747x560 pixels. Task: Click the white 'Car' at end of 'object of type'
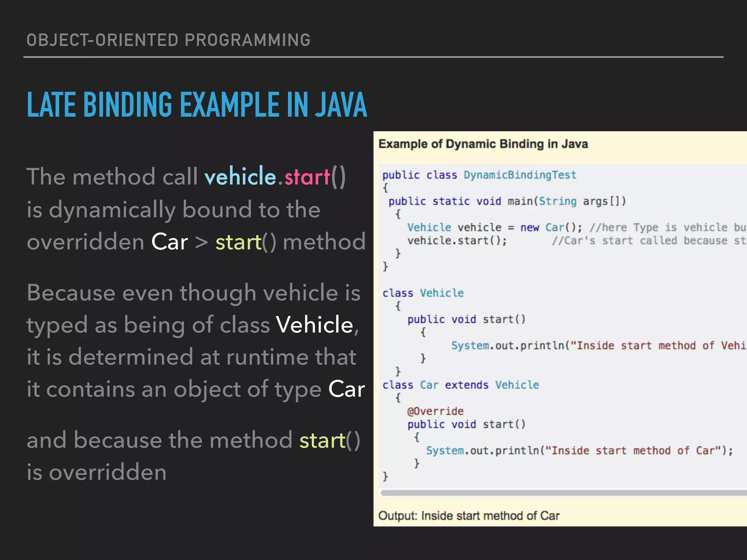pyautogui.click(x=347, y=389)
